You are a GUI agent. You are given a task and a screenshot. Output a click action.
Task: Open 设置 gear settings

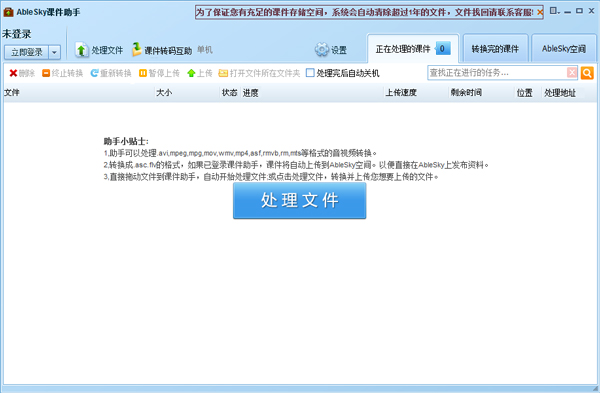pos(331,50)
